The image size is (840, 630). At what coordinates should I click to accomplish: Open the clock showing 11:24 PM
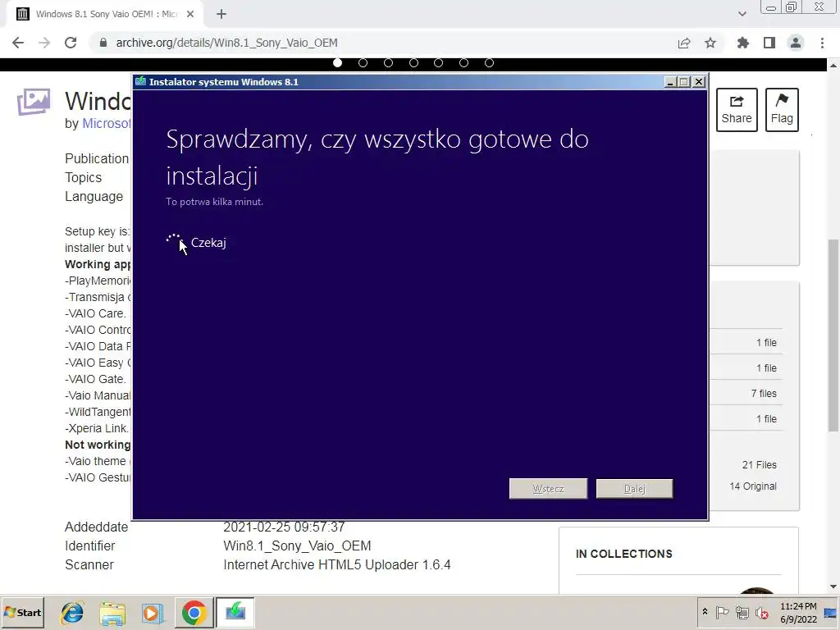pyautogui.click(x=798, y=612)
